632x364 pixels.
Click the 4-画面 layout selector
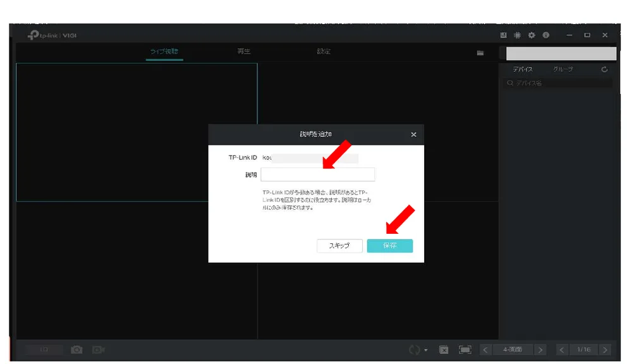pos(513,349)
